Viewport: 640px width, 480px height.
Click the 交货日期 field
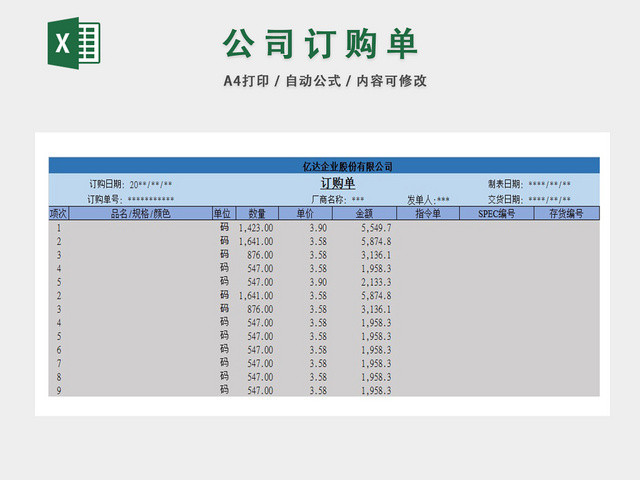click(529, 200)
